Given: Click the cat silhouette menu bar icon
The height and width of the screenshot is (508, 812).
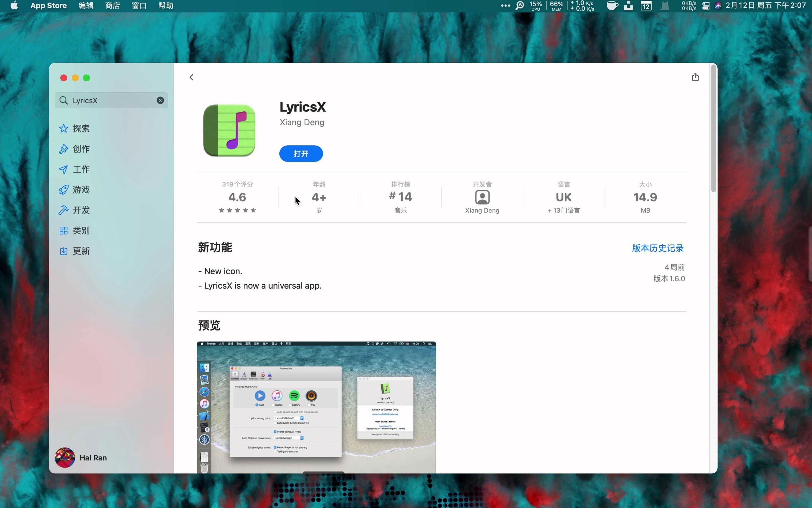Looking at the screenshot, I should point(664,5).
